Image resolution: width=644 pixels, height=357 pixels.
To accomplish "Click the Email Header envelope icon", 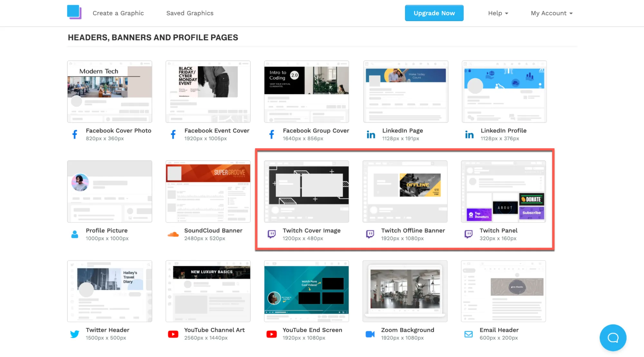I will point(468,334).
